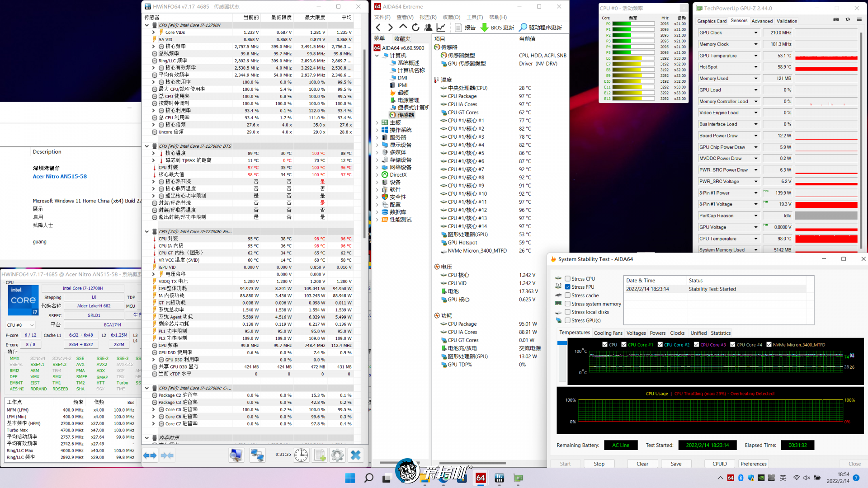The image size is (868, 488).
Task: Click AIDA64 icon in the taskbar
Action: (481, 478)
